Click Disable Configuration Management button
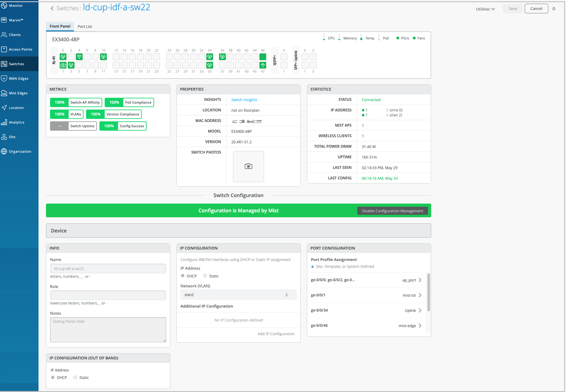The width and height of the screenshot is (566, 392). point(392,211)
